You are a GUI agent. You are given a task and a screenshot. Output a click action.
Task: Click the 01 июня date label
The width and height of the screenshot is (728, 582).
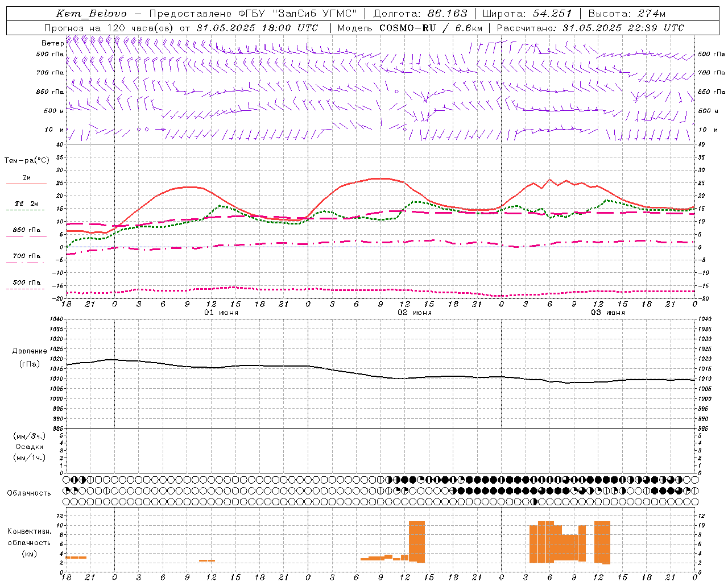(x=221, y=313)
